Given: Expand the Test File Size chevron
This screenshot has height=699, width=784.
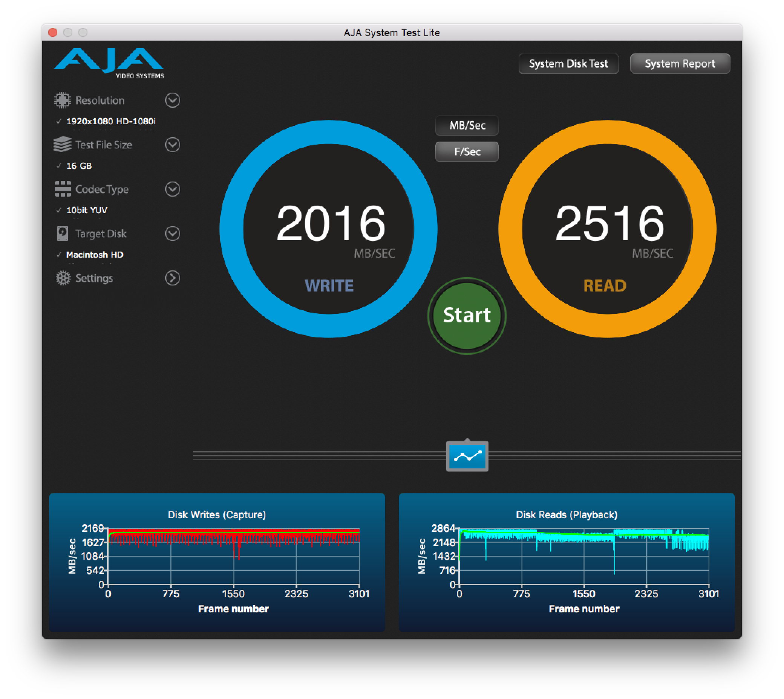Looking at the screenshot, I should click(x=173, y=145).
